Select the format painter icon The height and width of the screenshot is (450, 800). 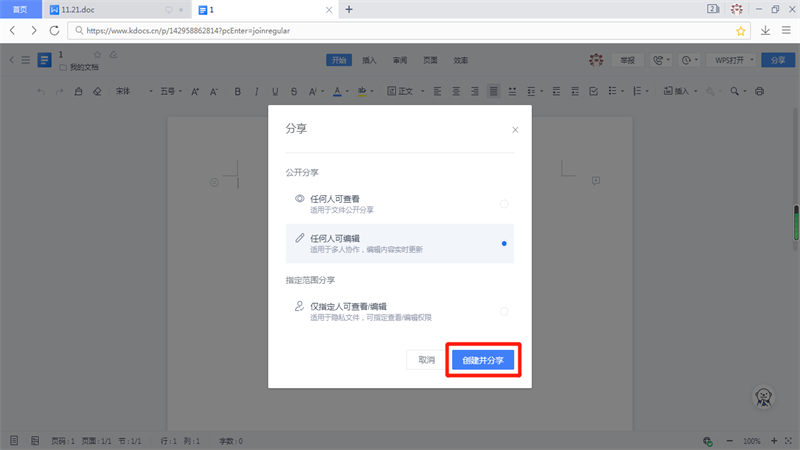[78, 91]
